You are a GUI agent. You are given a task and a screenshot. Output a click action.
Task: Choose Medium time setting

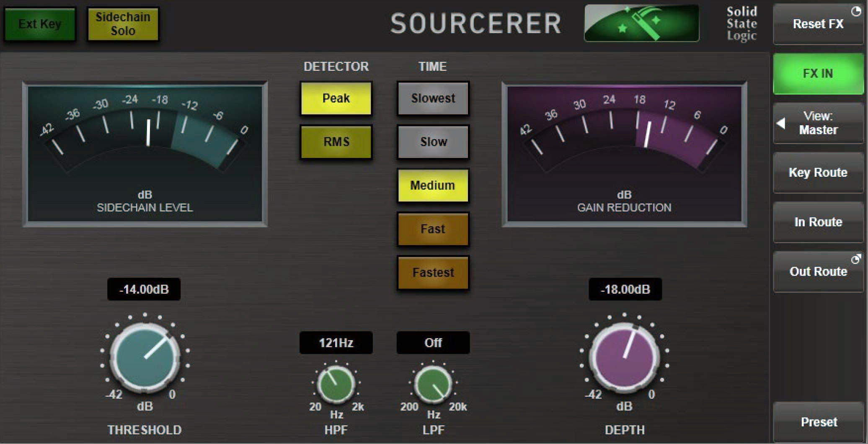tap(433, 185)
